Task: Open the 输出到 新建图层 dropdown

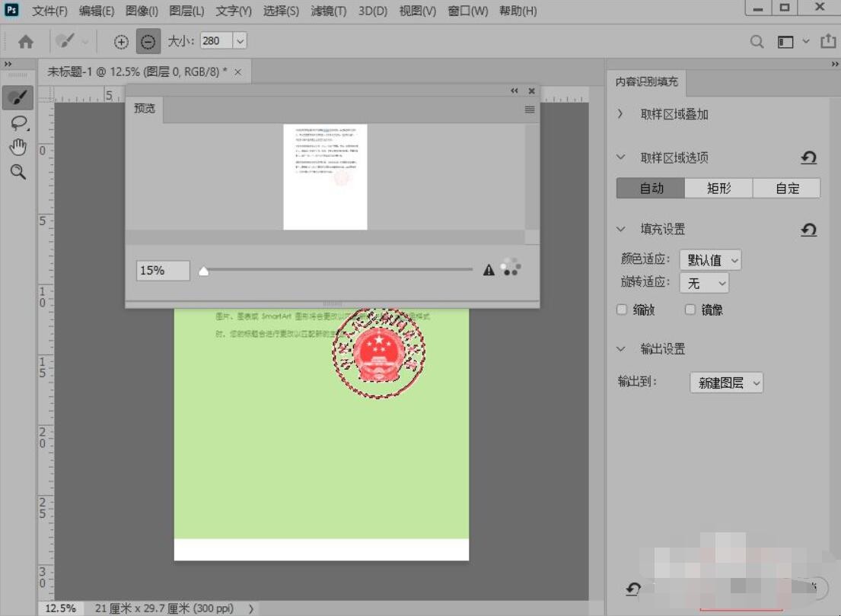Action: pos(726,383)
